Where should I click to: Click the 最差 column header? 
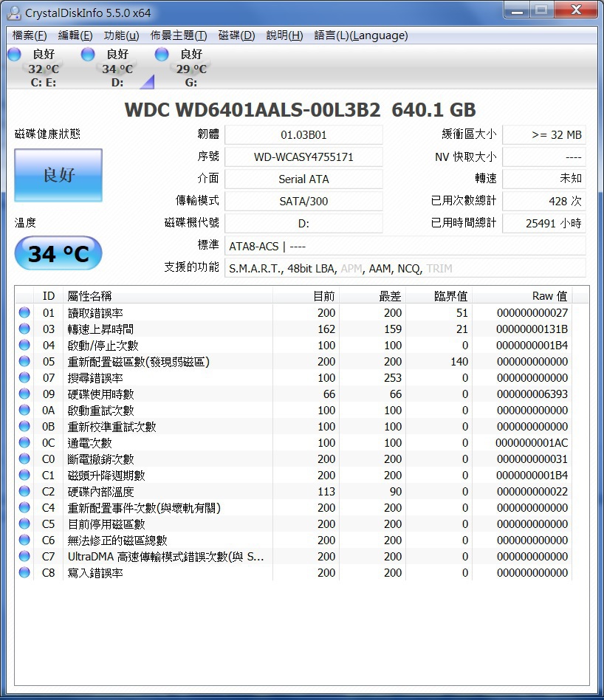(x=373, y=296)
